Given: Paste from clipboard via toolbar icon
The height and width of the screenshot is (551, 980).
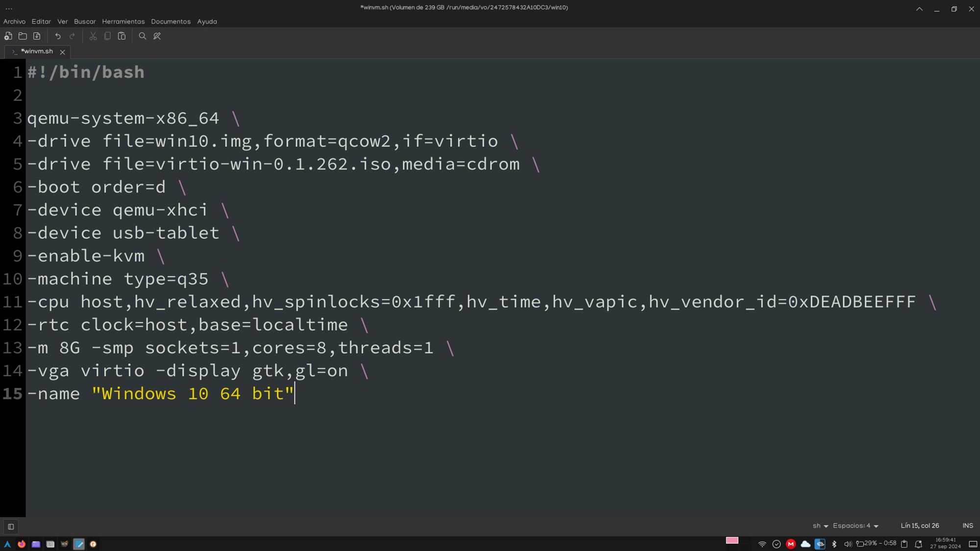Looking at the screenshot, I should click(x=122, y=36).
